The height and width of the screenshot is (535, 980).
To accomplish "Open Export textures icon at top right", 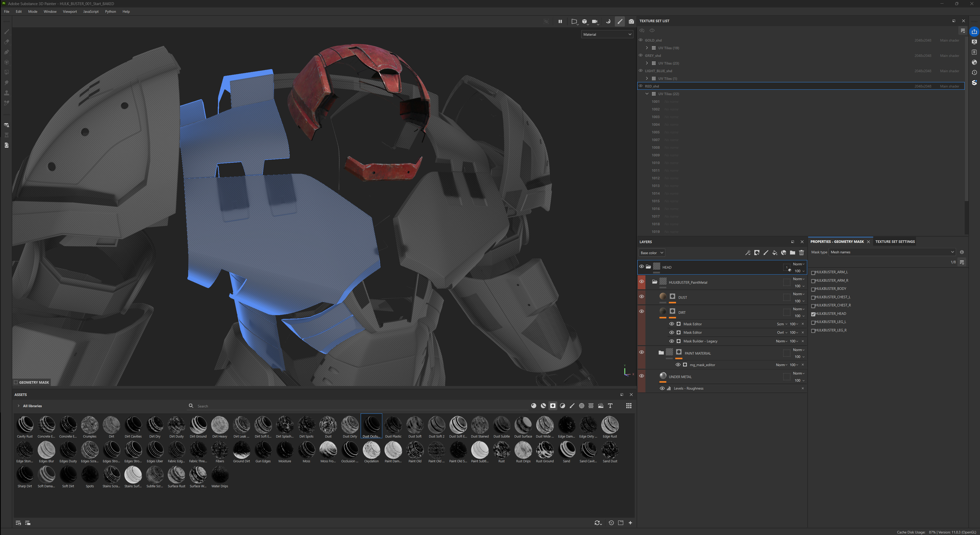I will (x=974, y=32).
